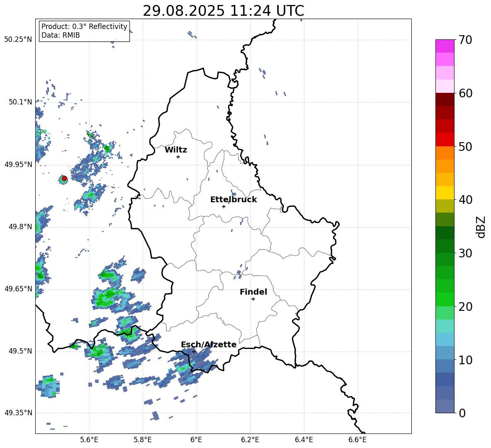The image size is (491, 448).
Task: Click the Ettelbruck city label
Action: point(233,200)
